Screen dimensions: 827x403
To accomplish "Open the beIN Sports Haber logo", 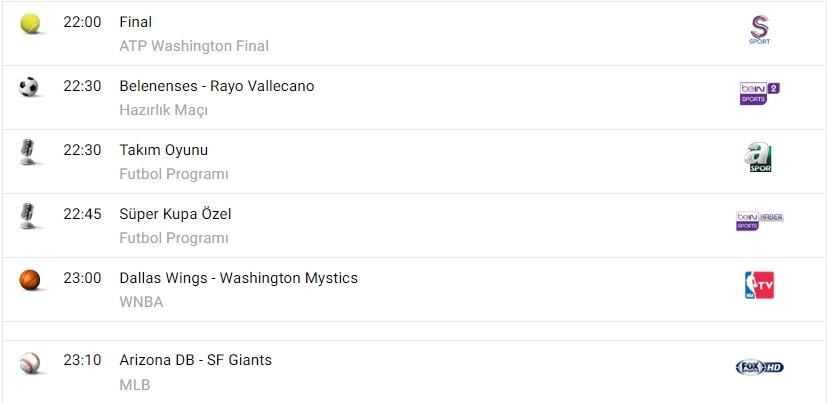I will tap(759, 221).
